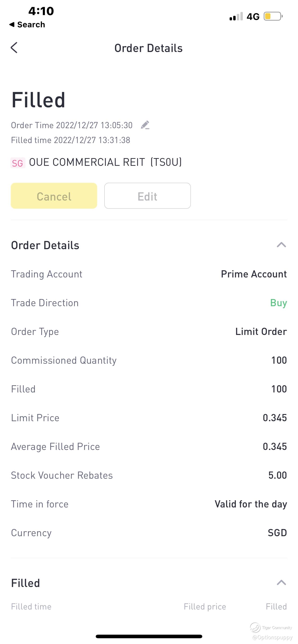298x644 pixels.
Task: Tap the green Buy trade direction
Action: point(279,303)
